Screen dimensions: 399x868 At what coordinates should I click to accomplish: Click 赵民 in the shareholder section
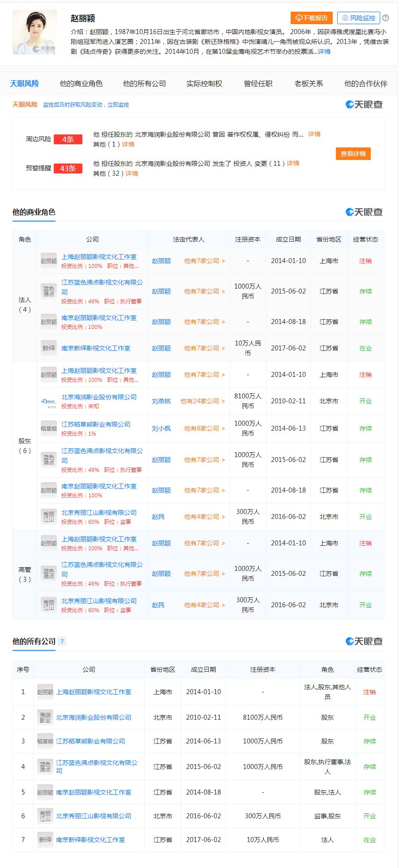click(158, 517)
